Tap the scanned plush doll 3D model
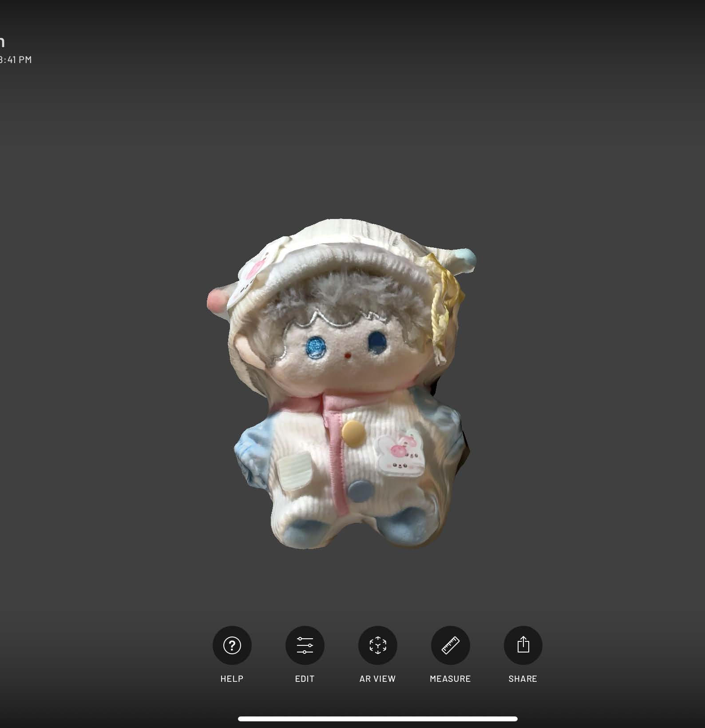Image resolution: width=705 pixels, height=728 pixels. pyautogui.click(x=342, y=384)
